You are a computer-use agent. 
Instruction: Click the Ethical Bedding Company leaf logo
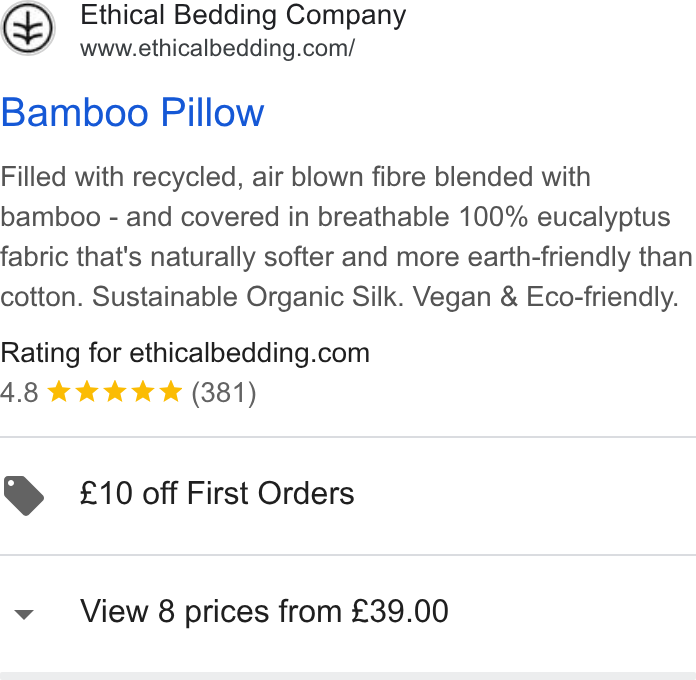pyautogui.click(x=28, y=28)
